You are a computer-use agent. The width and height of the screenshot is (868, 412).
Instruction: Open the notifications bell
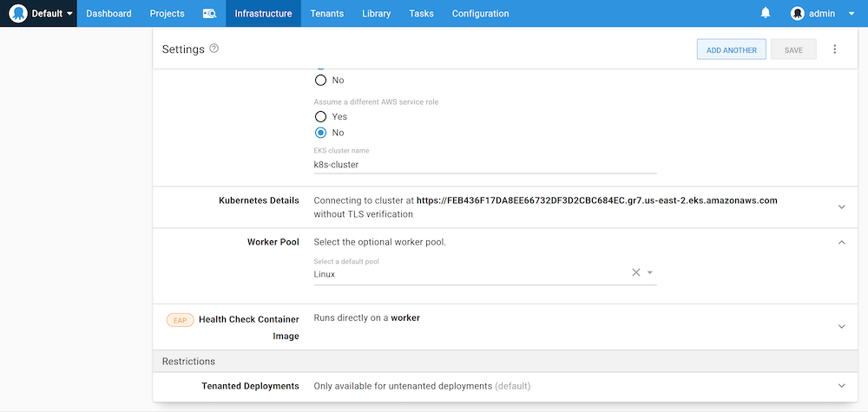click(x=766, y=13)
